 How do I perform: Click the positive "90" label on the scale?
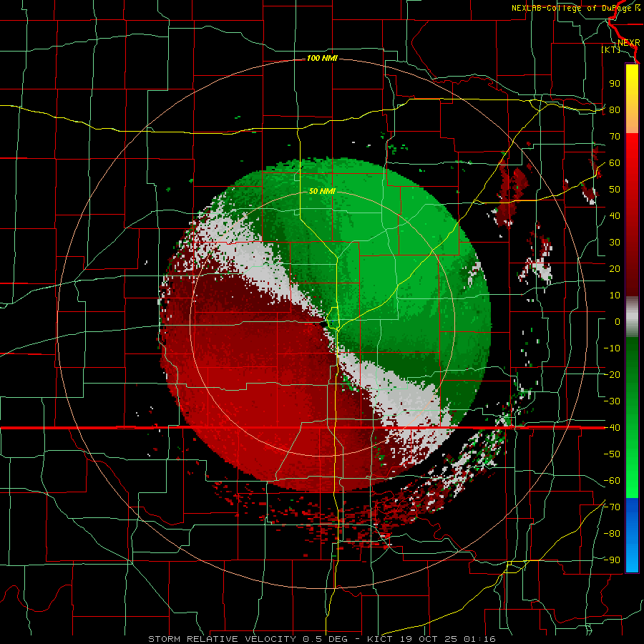(x=615, y=84)
